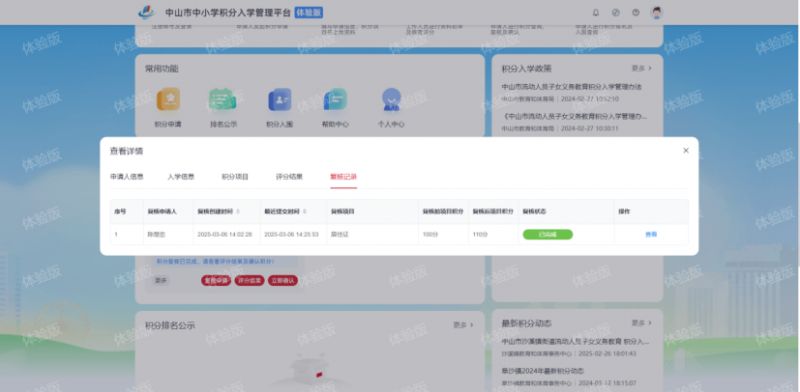Switch to the 入学信息 tab

(181, 177)
